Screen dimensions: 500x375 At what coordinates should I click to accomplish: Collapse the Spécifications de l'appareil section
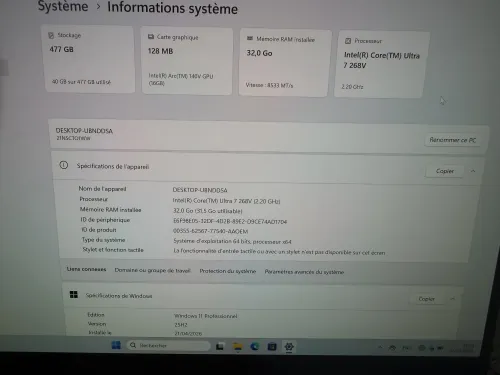pyautogui.click(x=473, y=171)
